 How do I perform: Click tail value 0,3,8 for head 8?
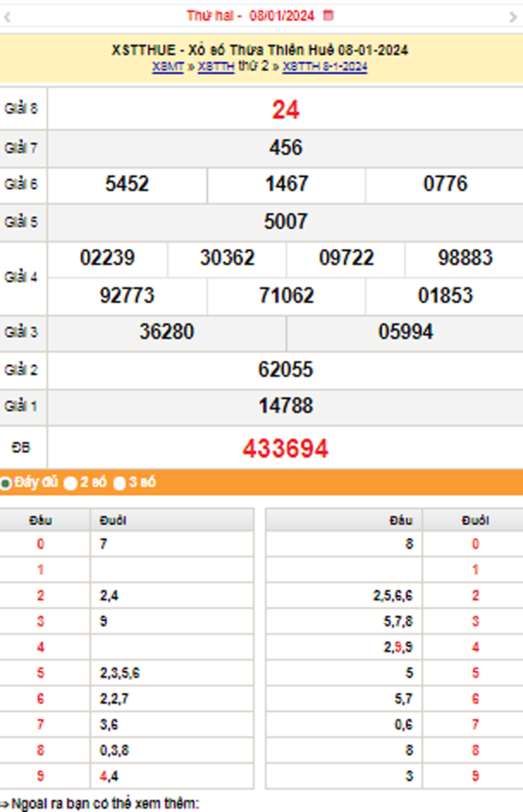point(114,751)
